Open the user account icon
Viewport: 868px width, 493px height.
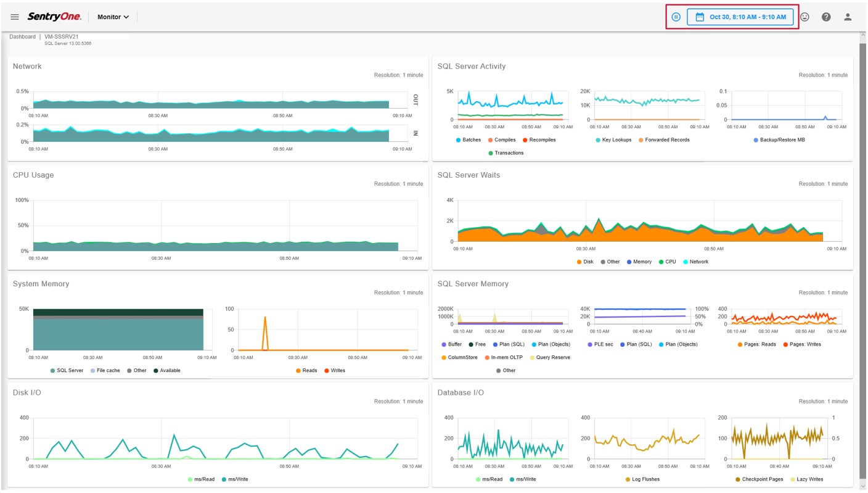(848, 17)
